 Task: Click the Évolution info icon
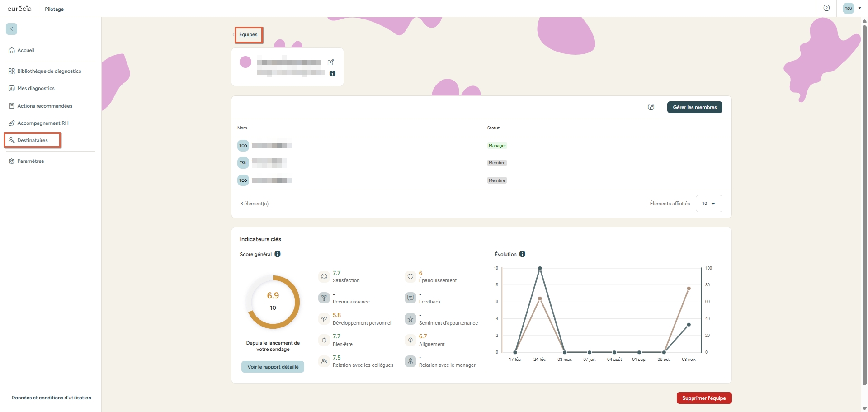522,254
